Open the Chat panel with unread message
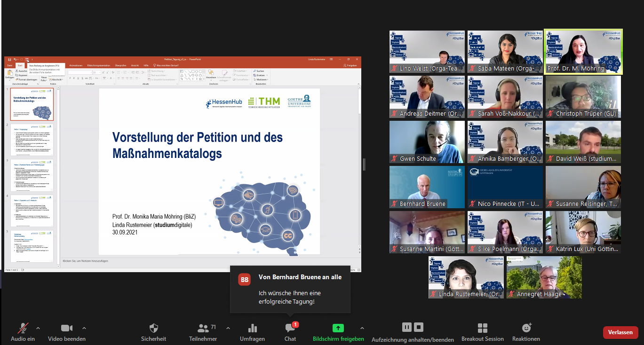The image size is (644, 345). coord(290,331)
